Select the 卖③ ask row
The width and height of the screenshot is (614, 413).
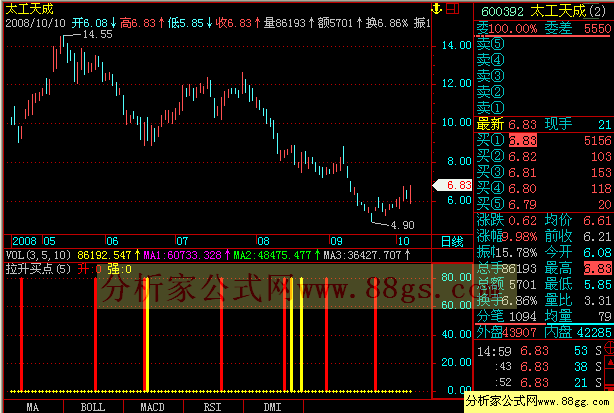(544, 76)
